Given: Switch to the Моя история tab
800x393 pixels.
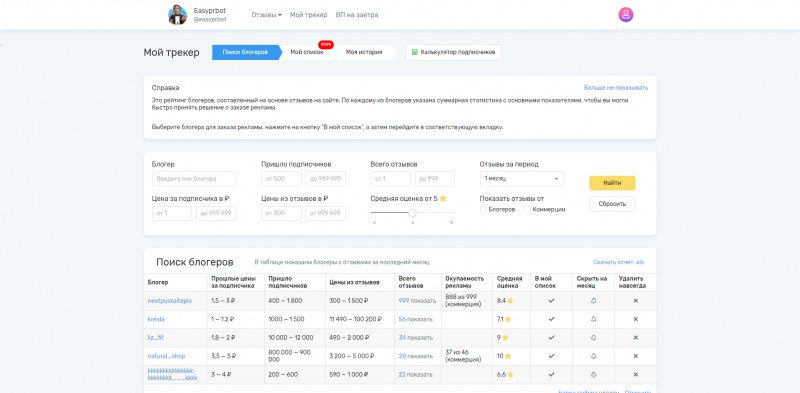Looking at the screenshot, I should pos(364,52).
